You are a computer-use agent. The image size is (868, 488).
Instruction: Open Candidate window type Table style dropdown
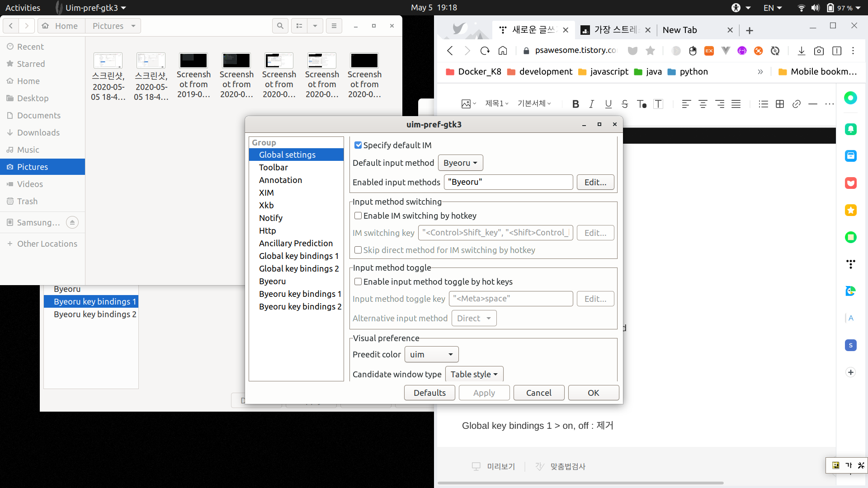474,374
